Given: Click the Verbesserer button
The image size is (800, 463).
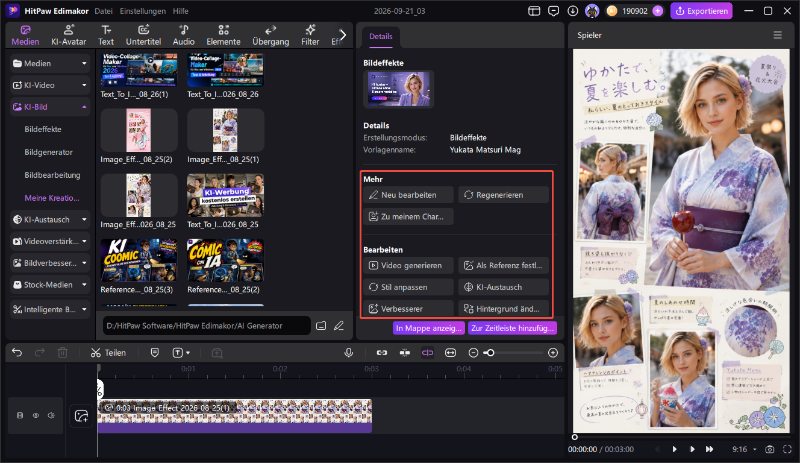Looking at the screenshot, I should click(x=408, y=309).
